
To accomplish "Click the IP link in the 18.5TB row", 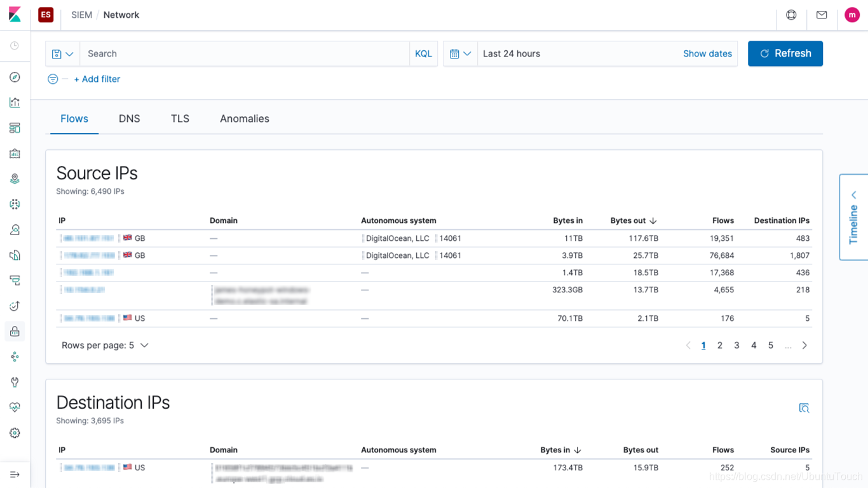I will (88, 273).
